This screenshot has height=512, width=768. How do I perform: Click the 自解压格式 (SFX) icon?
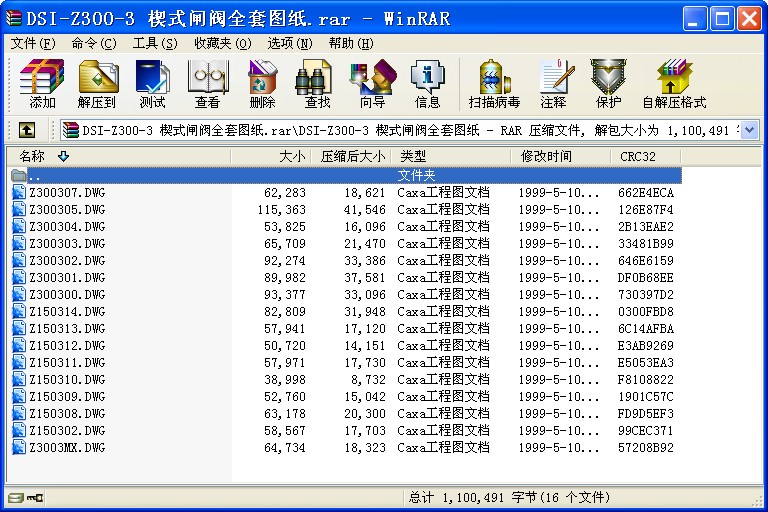click(x=674, y=83)
